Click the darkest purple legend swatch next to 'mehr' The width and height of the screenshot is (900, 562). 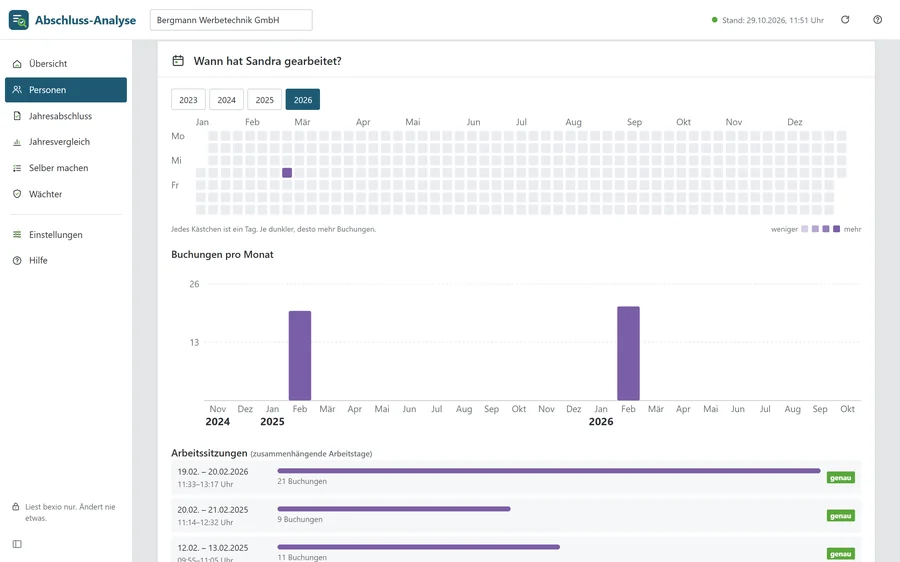pyautogui.click(x=836, y=229)
